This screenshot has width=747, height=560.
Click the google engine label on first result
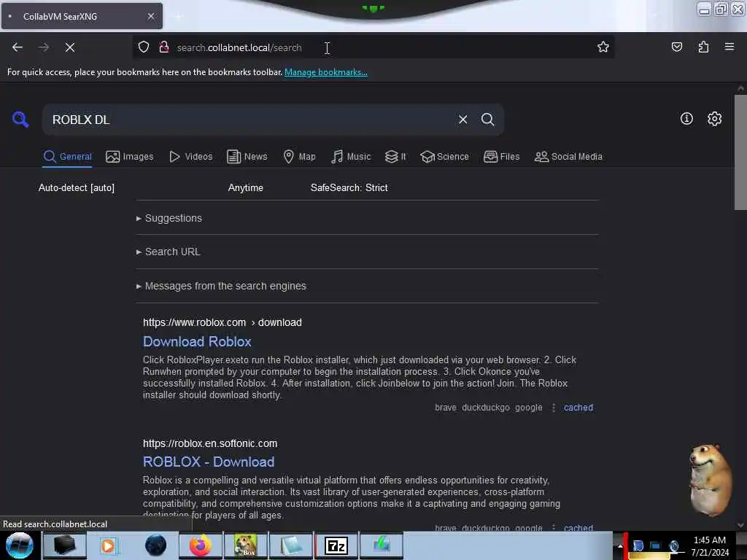(x=529, y=408)
